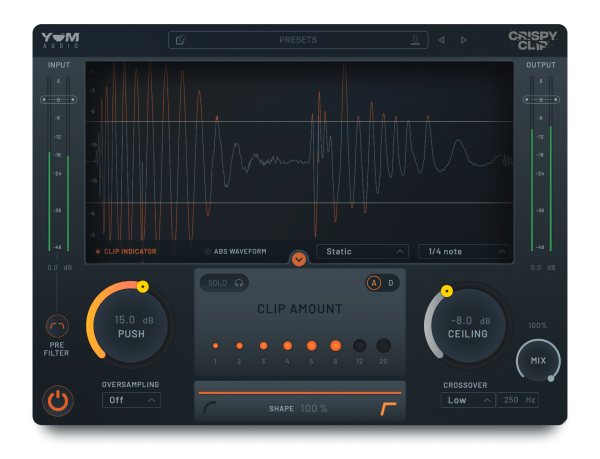Viewport: 600px width, 459px height.
Task: Click the orange SHAPE slider bar
Action: coord(300,393)
